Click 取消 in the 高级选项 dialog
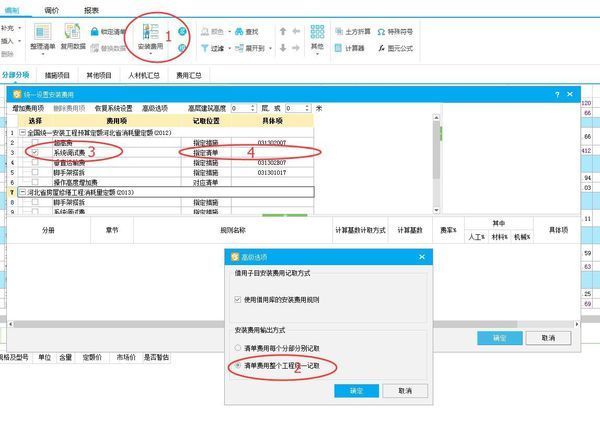Viewport: 600px width, 422px height. click(405, 391)
